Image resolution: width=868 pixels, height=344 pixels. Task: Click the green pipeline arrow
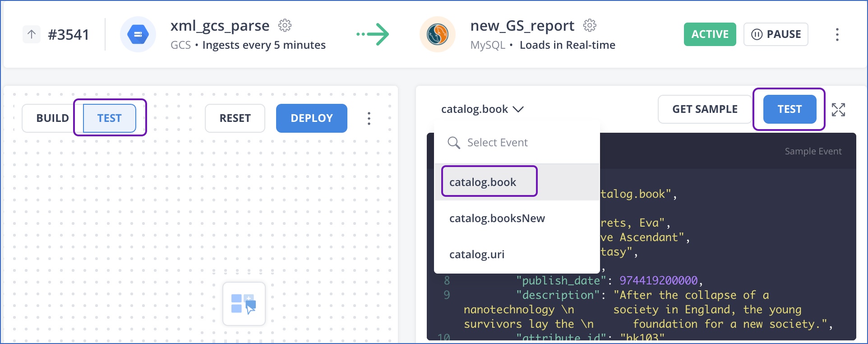pos(373,34)
